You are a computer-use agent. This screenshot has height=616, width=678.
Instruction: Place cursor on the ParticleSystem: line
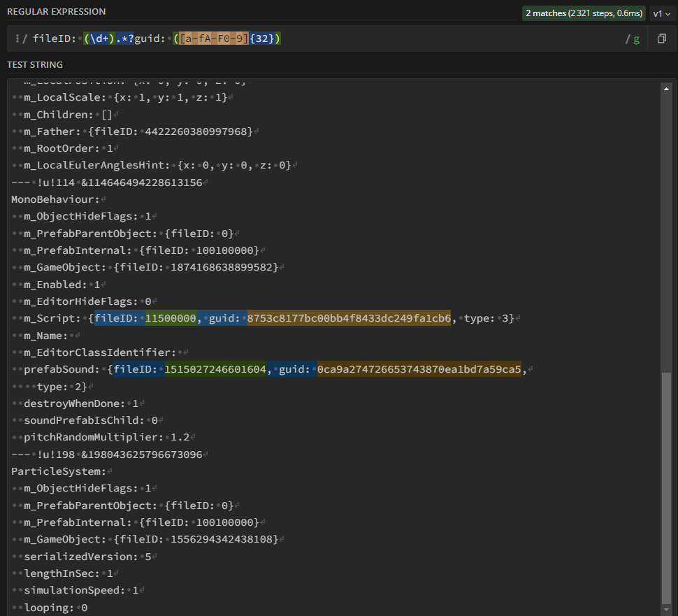[x=58, y=471]
